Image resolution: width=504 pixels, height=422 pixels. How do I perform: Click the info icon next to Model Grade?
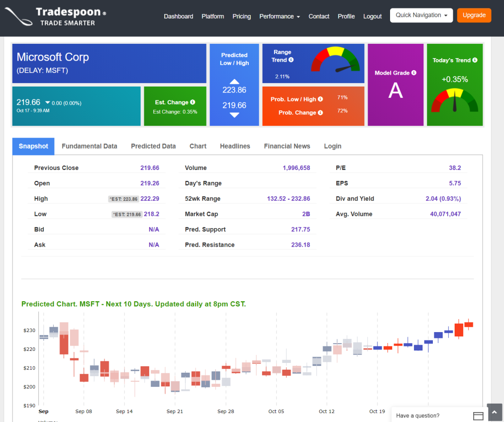[414, 73]
